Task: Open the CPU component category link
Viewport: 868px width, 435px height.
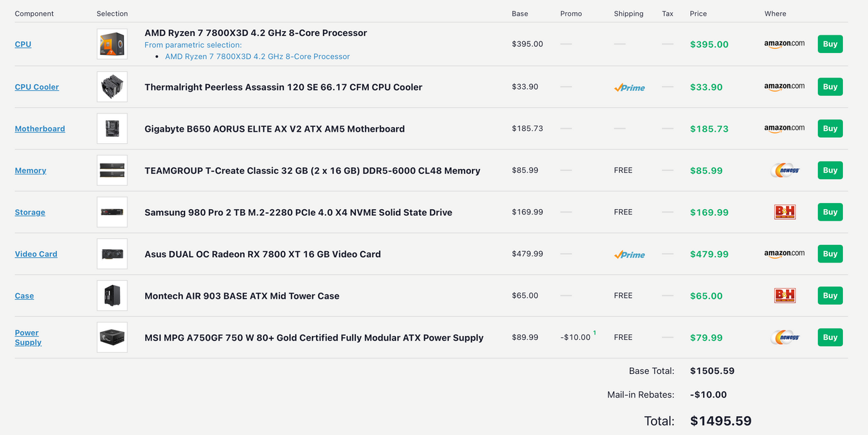Action: point(23,44)
